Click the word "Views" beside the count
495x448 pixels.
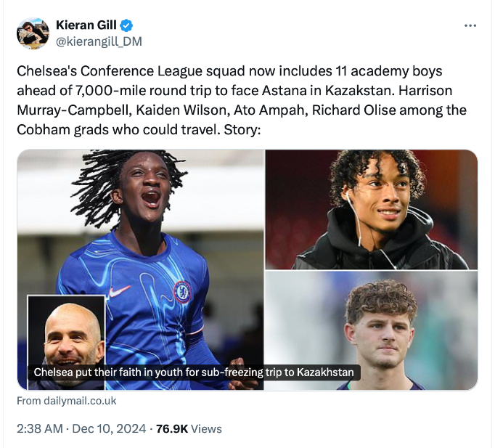(x=207, y=428)
